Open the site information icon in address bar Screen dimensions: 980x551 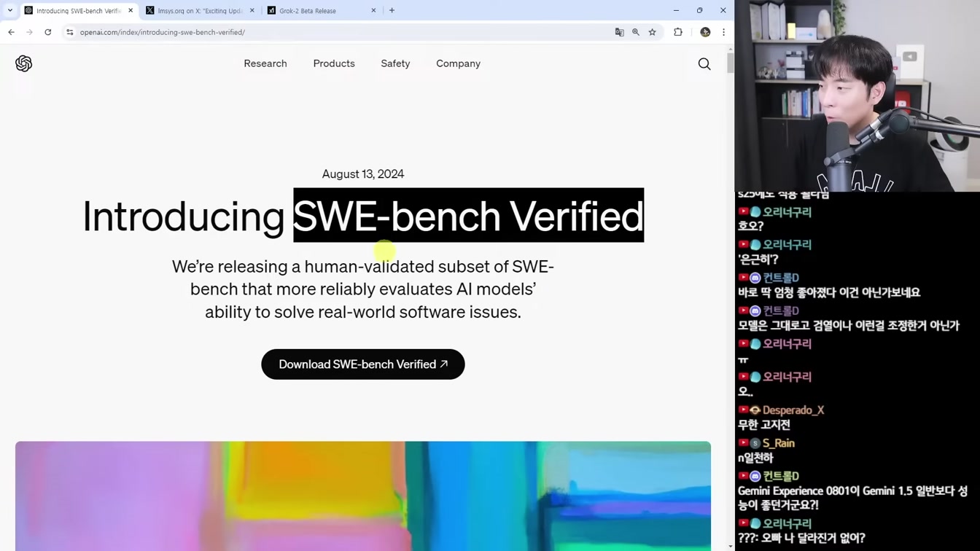coord(70,32)
